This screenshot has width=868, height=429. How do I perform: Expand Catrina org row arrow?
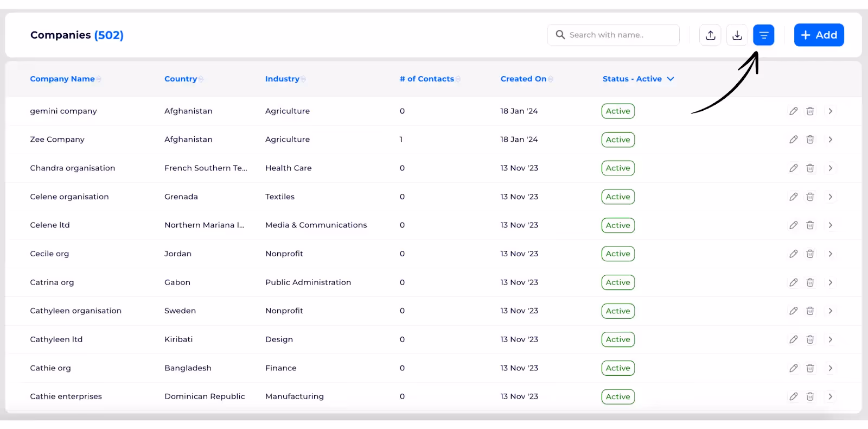tap(830, 282)
